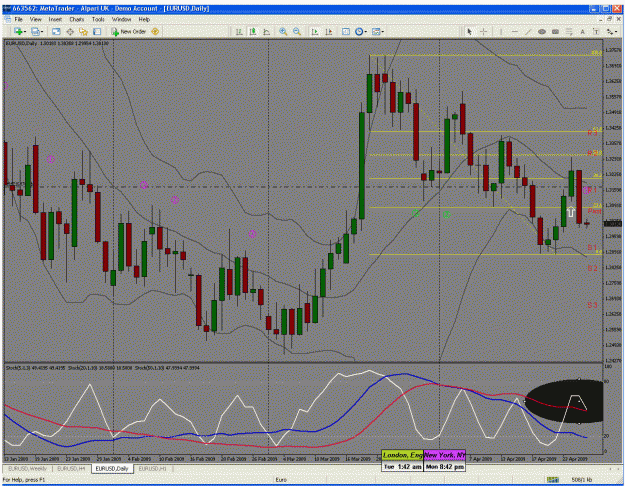This screenshot has height=486, width=625.
Task: Click the red S3 pivot level label
Action: [x=592, y=305]
